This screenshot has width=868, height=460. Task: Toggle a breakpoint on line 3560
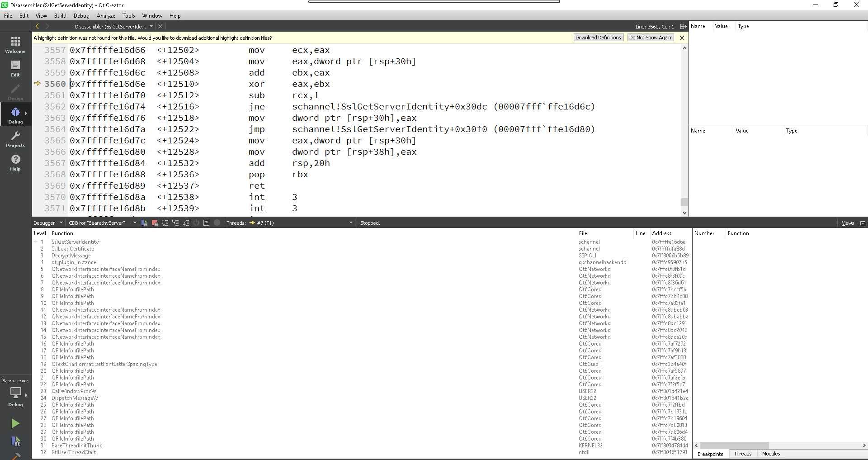[55, 84]
